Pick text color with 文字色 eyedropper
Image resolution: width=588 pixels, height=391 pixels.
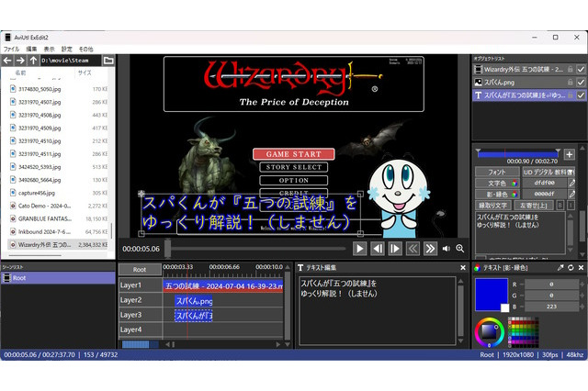(x=571, y=184)
